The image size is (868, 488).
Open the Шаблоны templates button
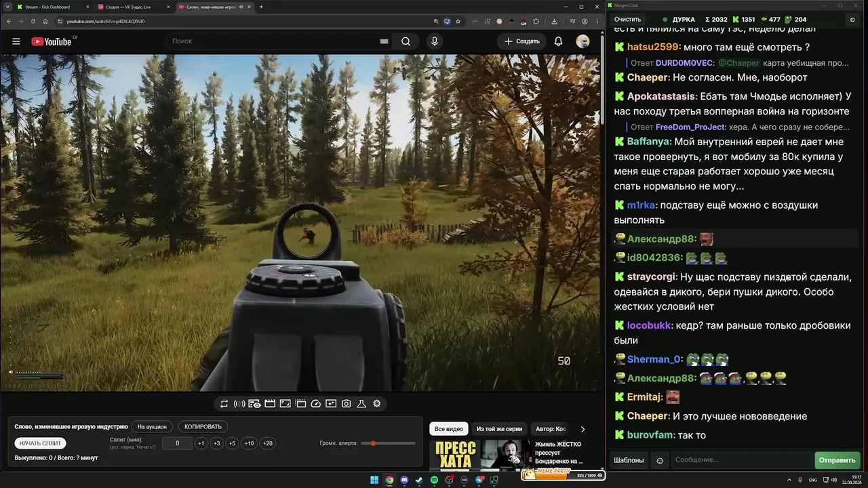click(629, 460)
